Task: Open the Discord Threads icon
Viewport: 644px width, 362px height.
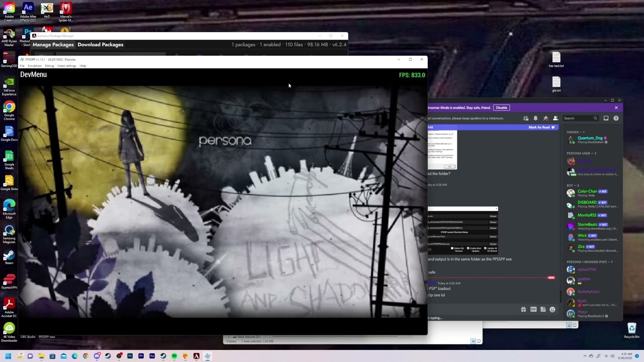Action: tap(526, 118)
